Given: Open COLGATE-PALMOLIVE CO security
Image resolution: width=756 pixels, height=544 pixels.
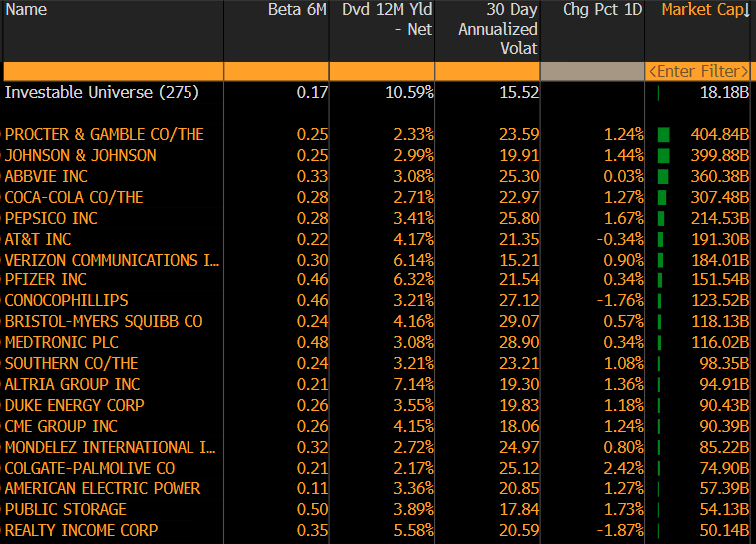Looking at the screenshot, I should pyautogui.click(x=90, y=469).
